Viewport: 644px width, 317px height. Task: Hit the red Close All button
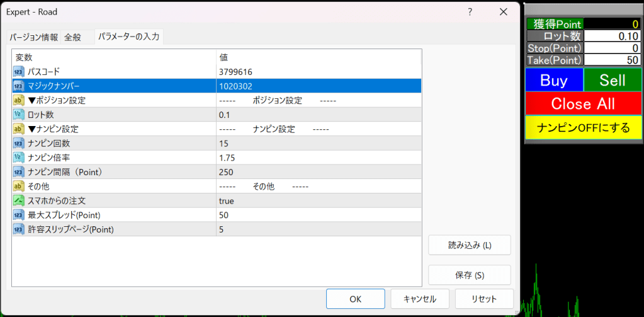click(x=583, y=103)
